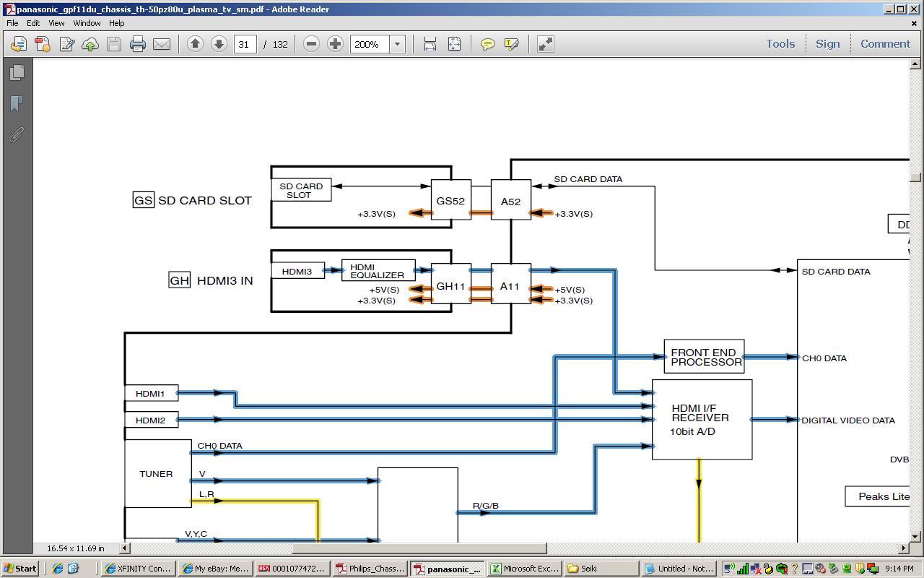The height and width of the screenshot is (578, 924).
Task: Click the Print file icon
Action: [x=138, y=44]
